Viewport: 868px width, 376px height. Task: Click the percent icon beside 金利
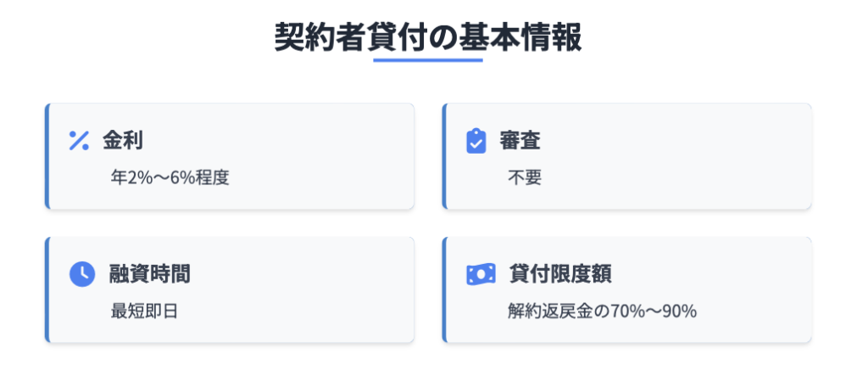coord(79,141)
